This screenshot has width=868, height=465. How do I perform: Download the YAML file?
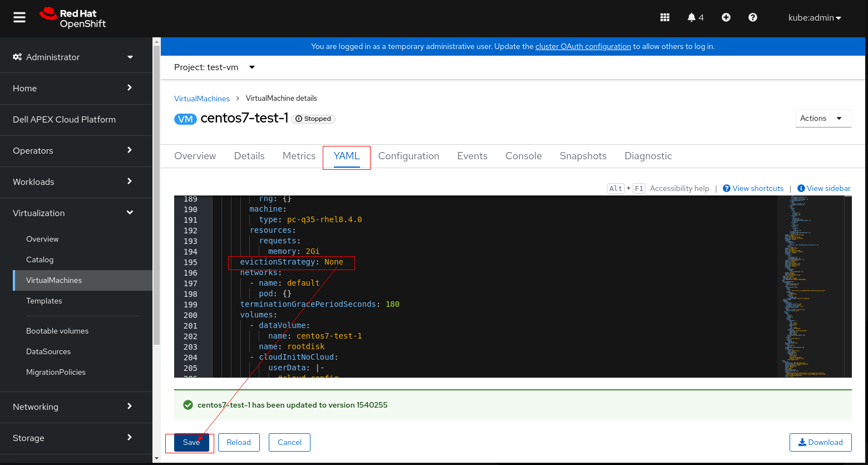click(820, 442)
